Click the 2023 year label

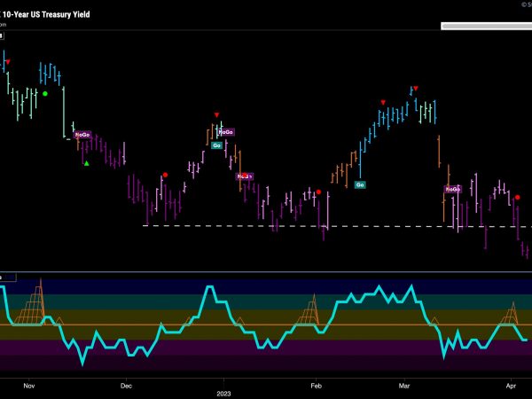(x=223, y=394)
